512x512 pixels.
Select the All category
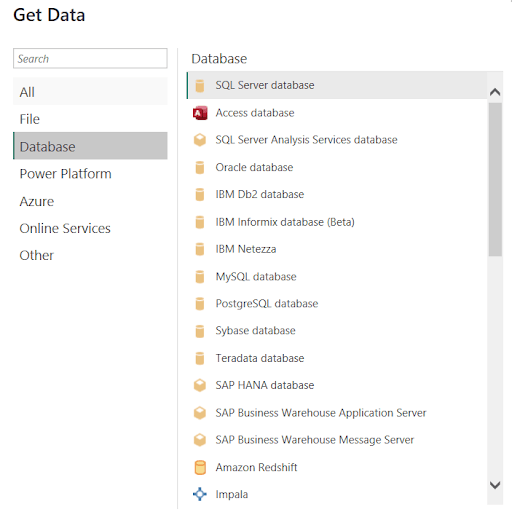pyautogui.click(x=90, y=92)
